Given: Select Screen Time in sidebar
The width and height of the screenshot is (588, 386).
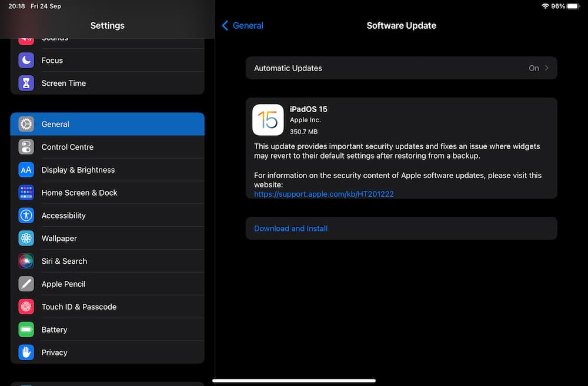Looking at the screenshot, I should pos(107,83).
